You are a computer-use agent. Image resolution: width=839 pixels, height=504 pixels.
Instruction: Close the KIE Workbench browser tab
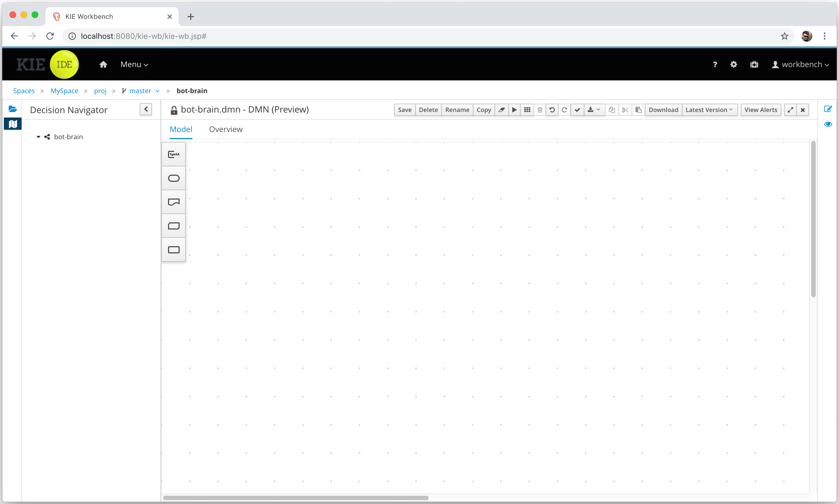tap(170, 16)
